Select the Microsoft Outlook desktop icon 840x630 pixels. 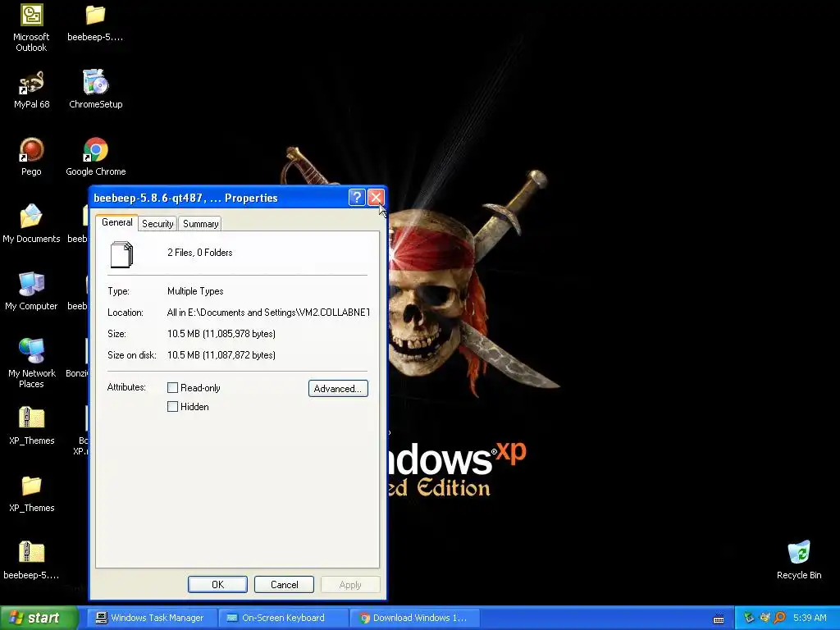31,28
